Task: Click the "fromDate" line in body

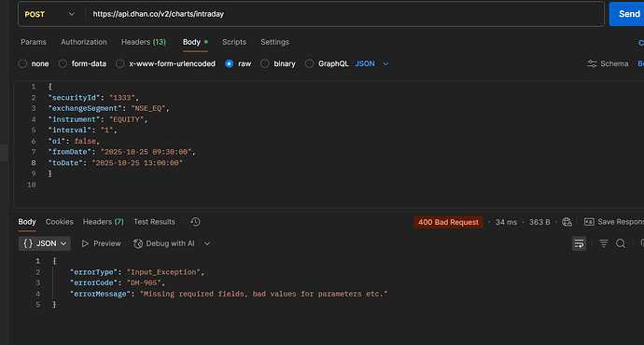Action: point(122,152)
